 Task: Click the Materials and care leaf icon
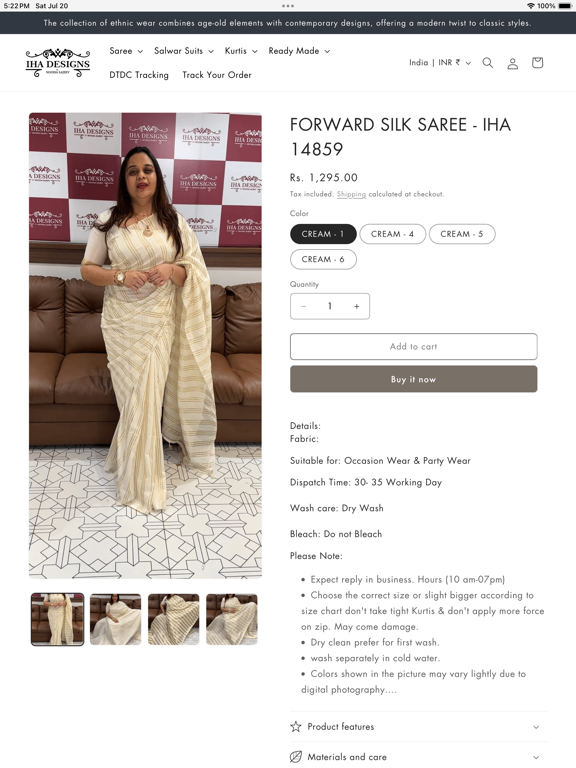296,757
